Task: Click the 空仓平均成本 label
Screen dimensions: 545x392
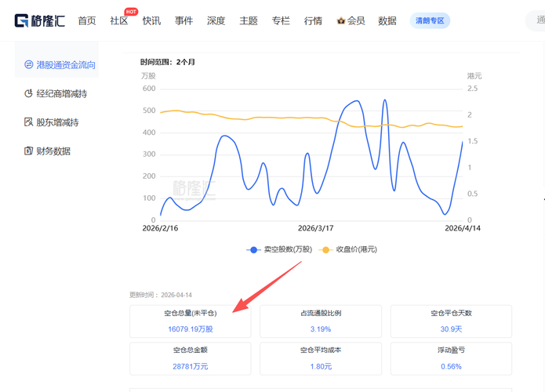Action: (321, 350)
